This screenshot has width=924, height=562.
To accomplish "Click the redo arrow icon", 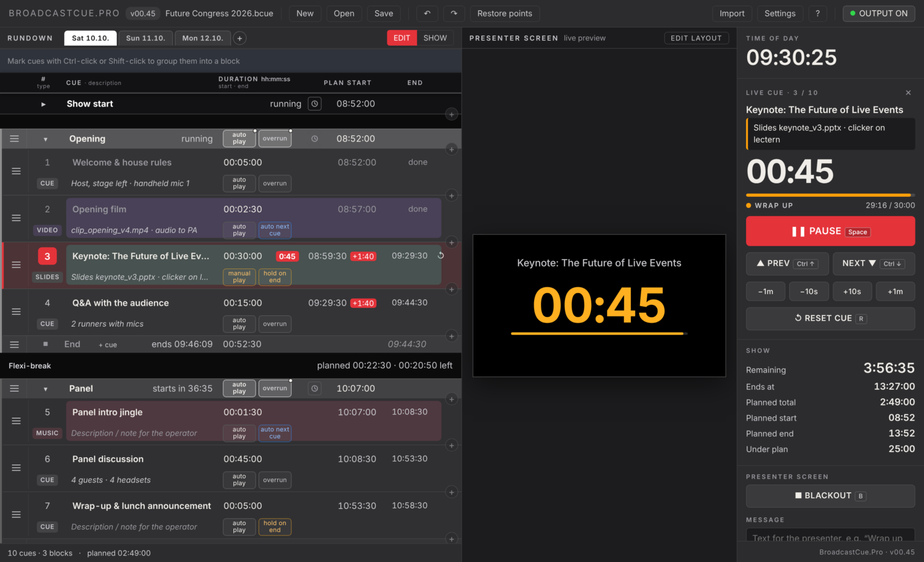I will pyautogui.click(x=454, y=13).
